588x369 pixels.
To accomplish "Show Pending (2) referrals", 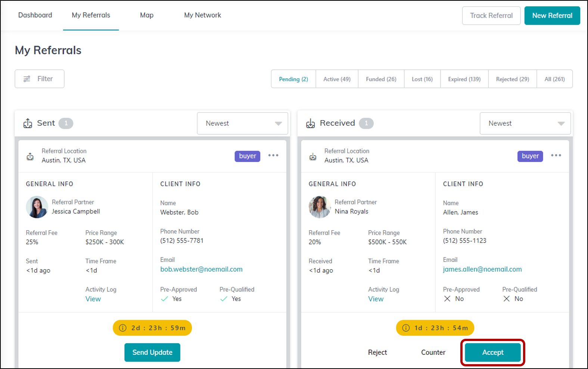I will (293, 79).
